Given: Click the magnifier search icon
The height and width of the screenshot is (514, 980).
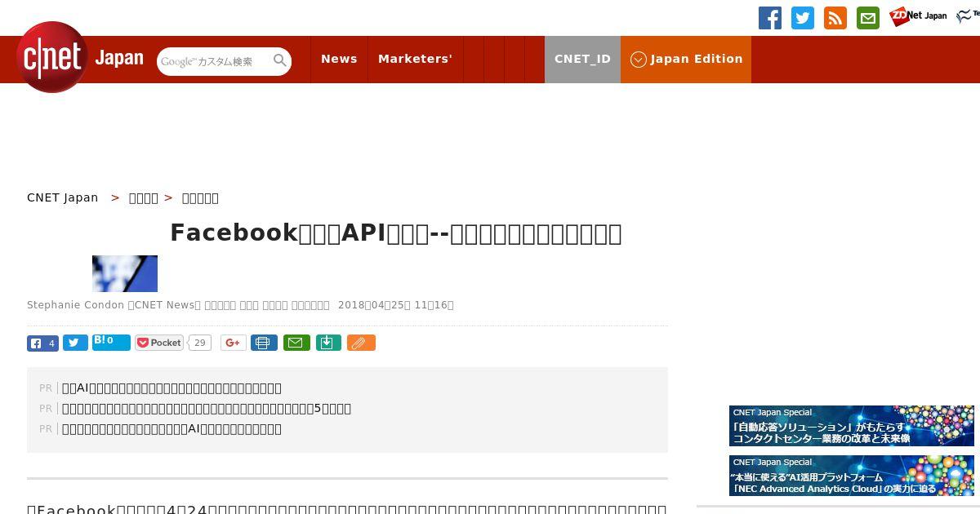Looking at the screenshot, I should click(280, 60).
